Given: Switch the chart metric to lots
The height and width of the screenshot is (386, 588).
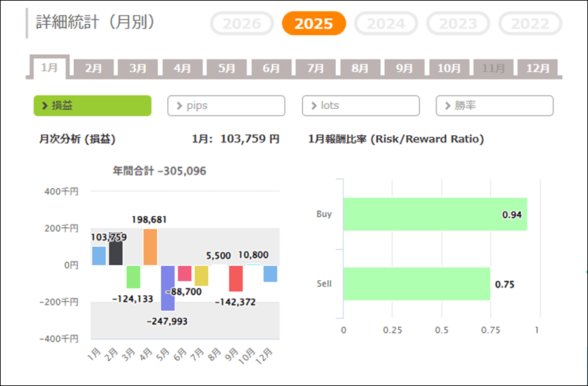Looking at the screenshot, I should pyautogui.click(x=361, y=106).
